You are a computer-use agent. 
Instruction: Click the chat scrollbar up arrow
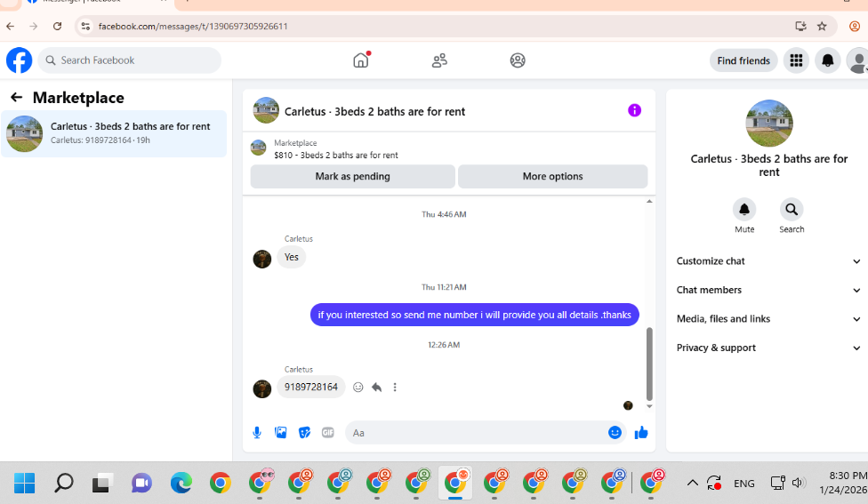(x=649, y=202)
